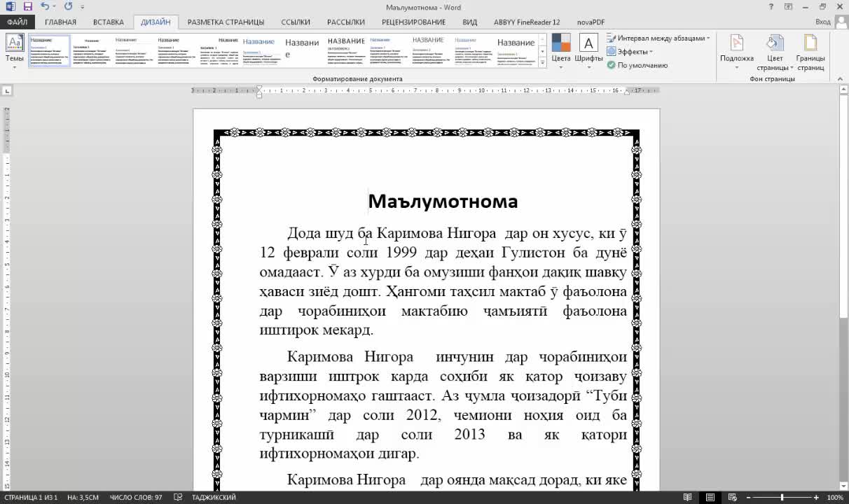Open the Цвета theme colors palette

click(561, 51)
